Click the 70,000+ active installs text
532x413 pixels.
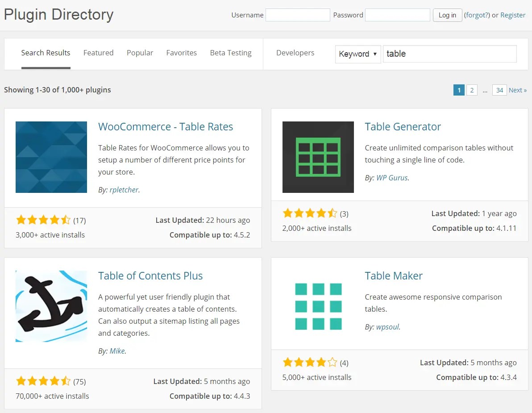coord(52,396)
